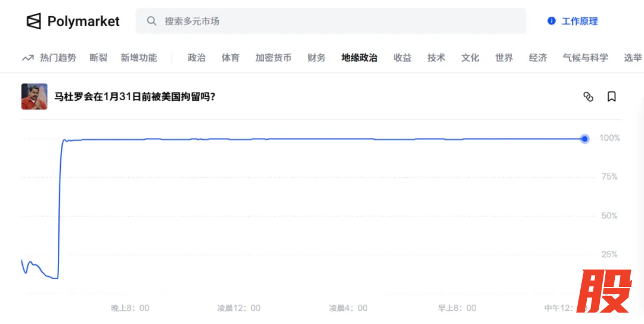Screen dimensions: 644x324
Task: Click the Maduro market thumbnail image
Action: (35, 97)
